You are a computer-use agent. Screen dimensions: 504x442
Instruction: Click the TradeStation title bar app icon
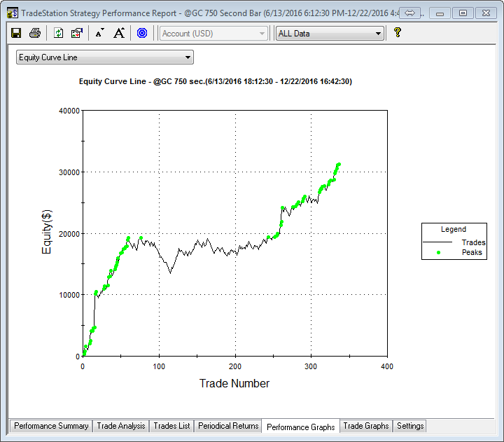point(12,13)
